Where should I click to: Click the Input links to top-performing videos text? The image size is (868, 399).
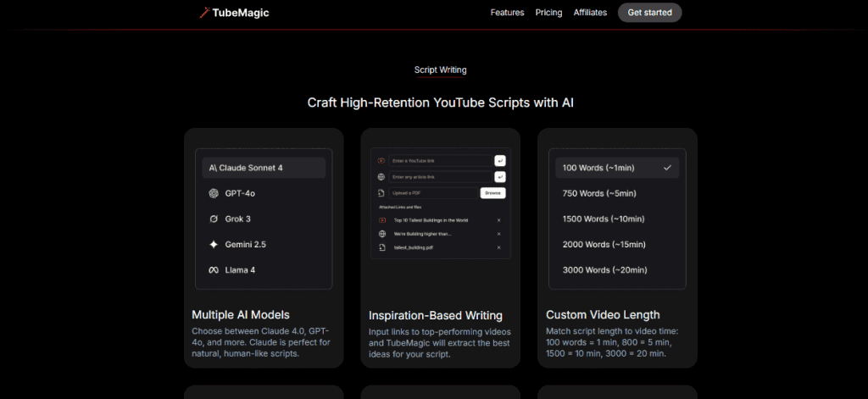coord(440,343)
